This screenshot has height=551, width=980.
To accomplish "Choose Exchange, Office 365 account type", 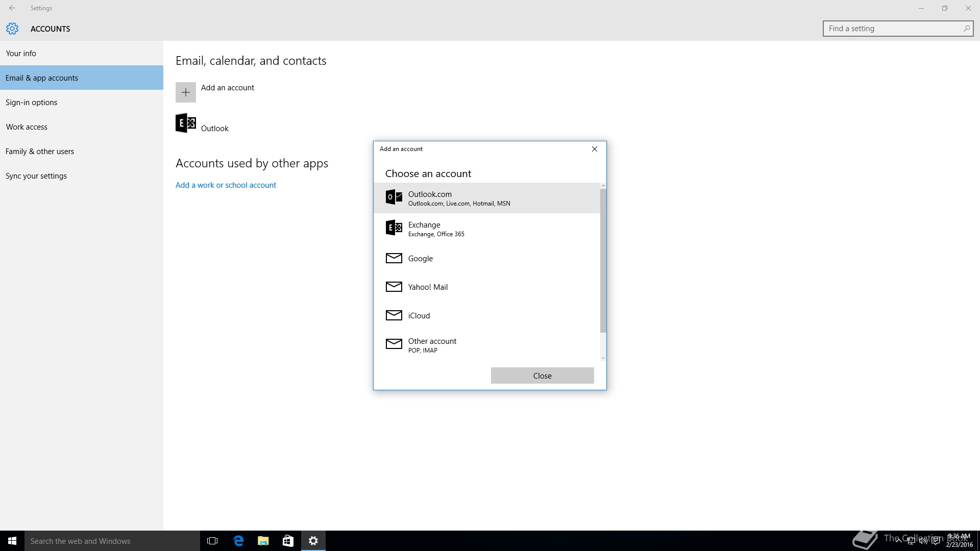I will 487,229.
